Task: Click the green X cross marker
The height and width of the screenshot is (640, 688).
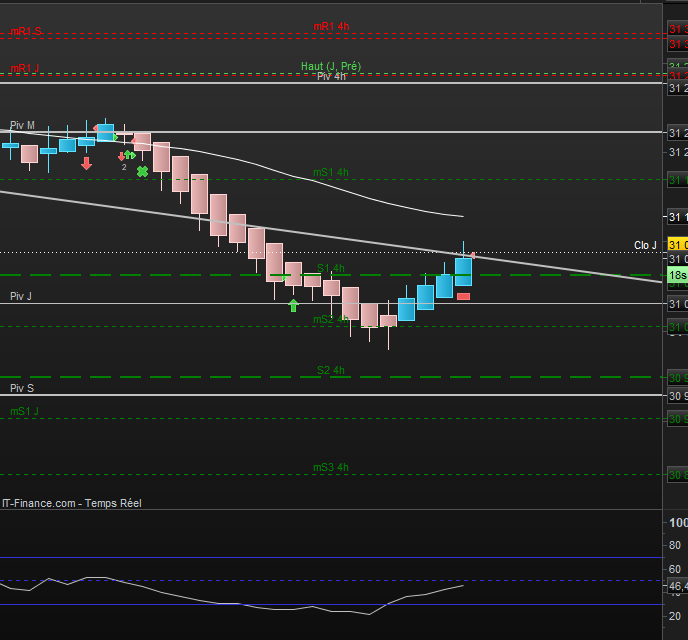Action: point(142,172)
